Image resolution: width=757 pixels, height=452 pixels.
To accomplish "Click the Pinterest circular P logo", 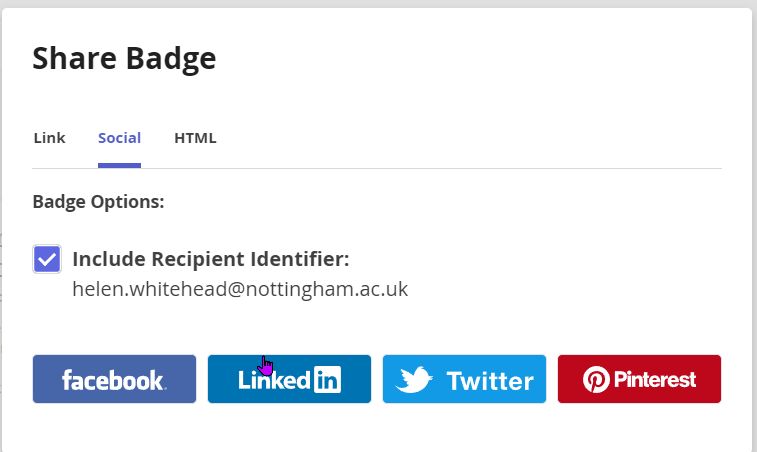I will (x=596, y=380).
